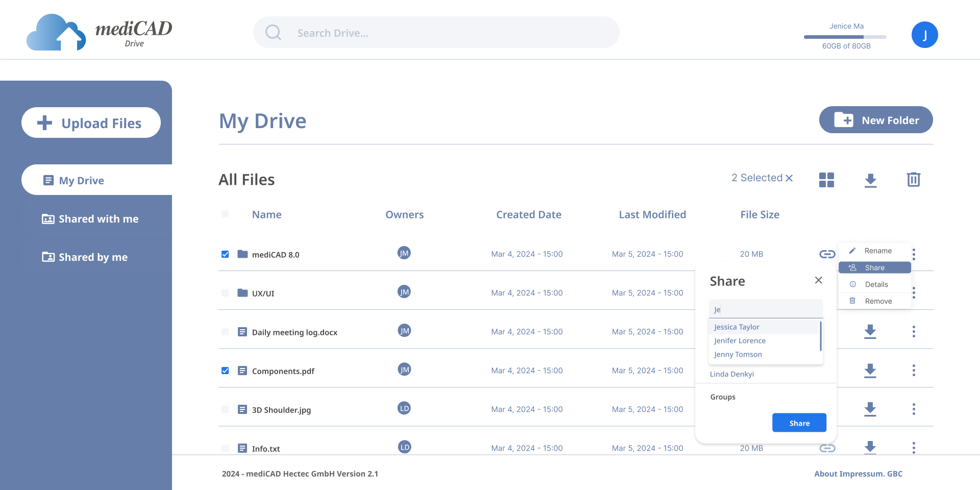Viewport: 980px width, 490px height.
Task: Download Daily meeting log.docx
Action: [870, 332]
